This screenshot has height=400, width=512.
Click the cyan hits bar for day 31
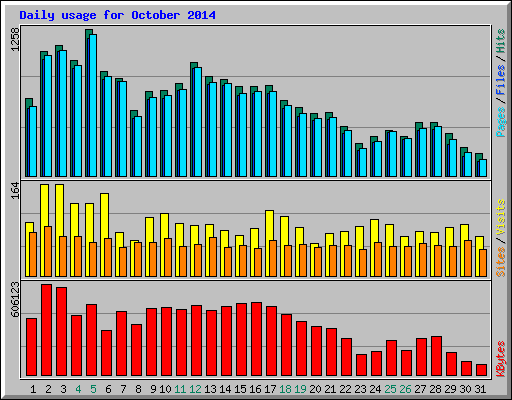click(x=483, y=168)
